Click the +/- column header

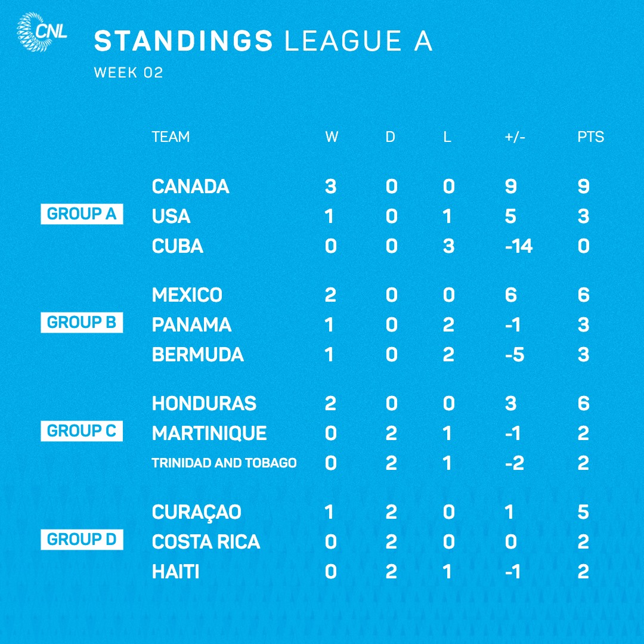pos(515,137)
